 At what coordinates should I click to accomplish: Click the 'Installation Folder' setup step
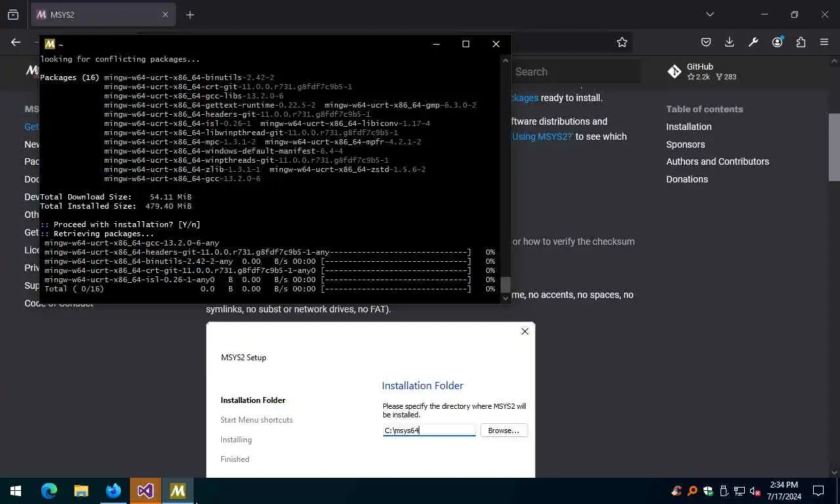tap(253, 400)
